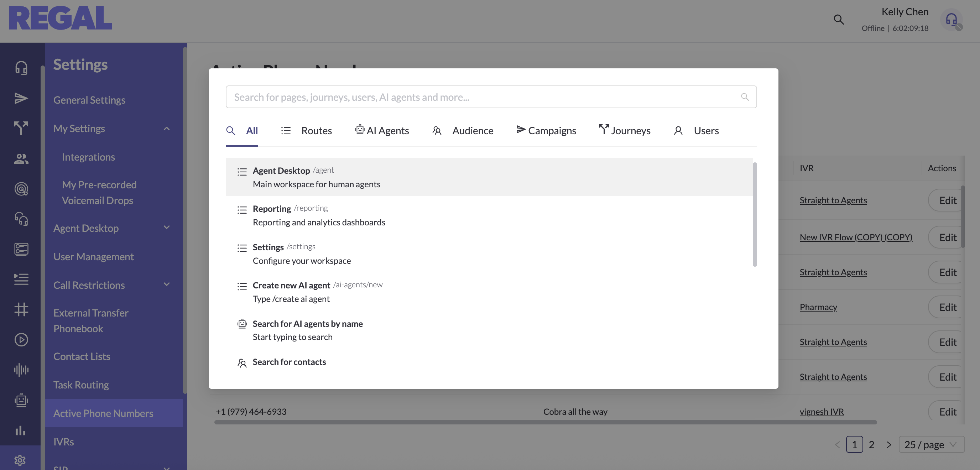Viewport: 980px width, 470px height.
Task: Click the global search input field
Action: coord(483,97)
